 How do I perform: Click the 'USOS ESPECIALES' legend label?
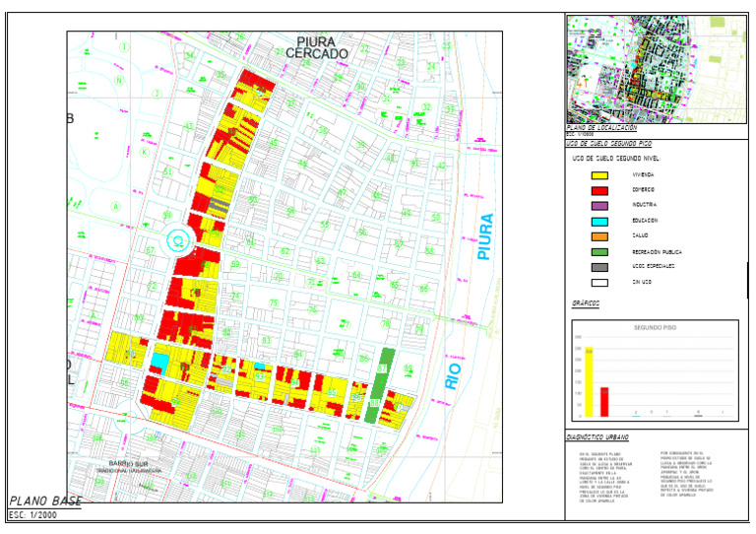point(654,266)
